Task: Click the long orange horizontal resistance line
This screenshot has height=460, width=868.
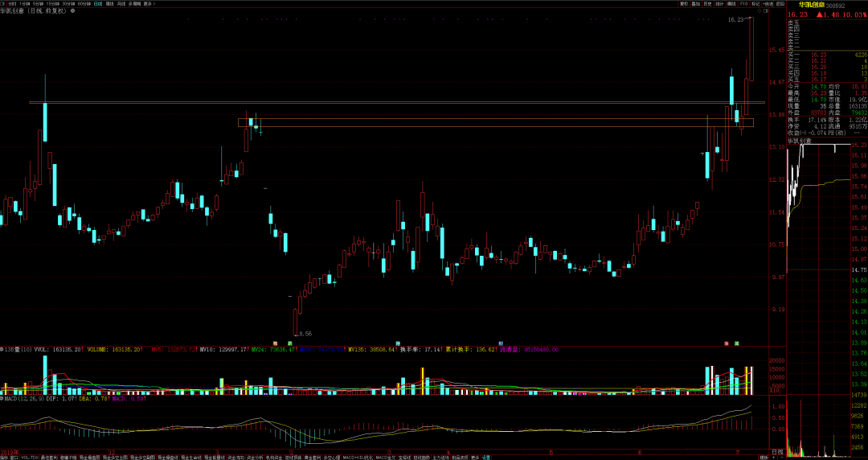Action: pyautogui.click(x=397, y=102)
